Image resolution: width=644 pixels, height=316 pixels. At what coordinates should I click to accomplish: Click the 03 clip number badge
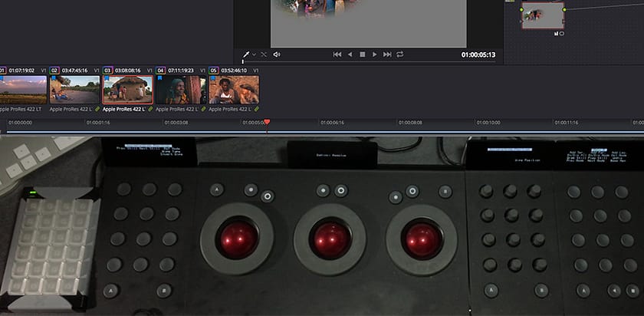click(107, 71)
